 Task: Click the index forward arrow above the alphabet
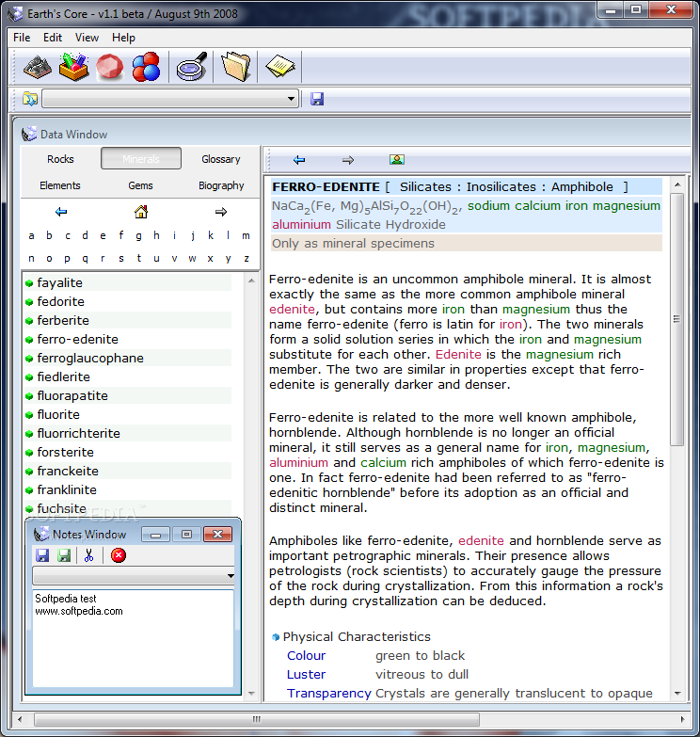click(221, 212)
